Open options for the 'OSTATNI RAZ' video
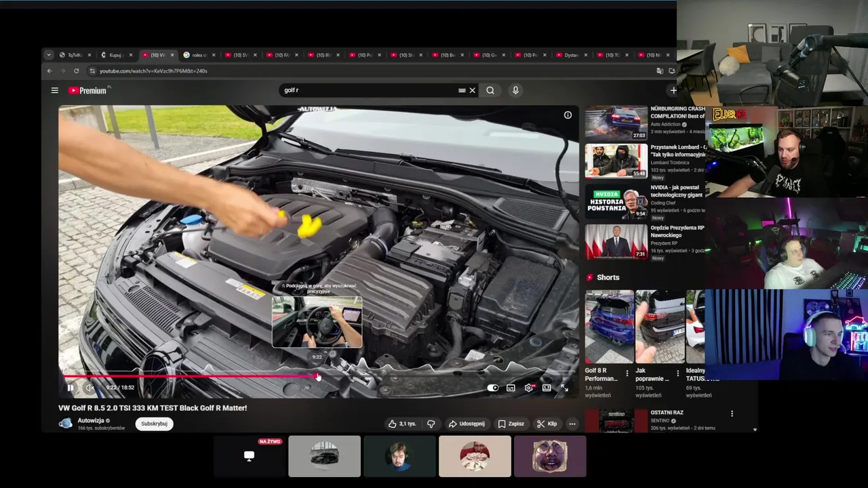This screenshot has width=868, height=488. (732, 413)
